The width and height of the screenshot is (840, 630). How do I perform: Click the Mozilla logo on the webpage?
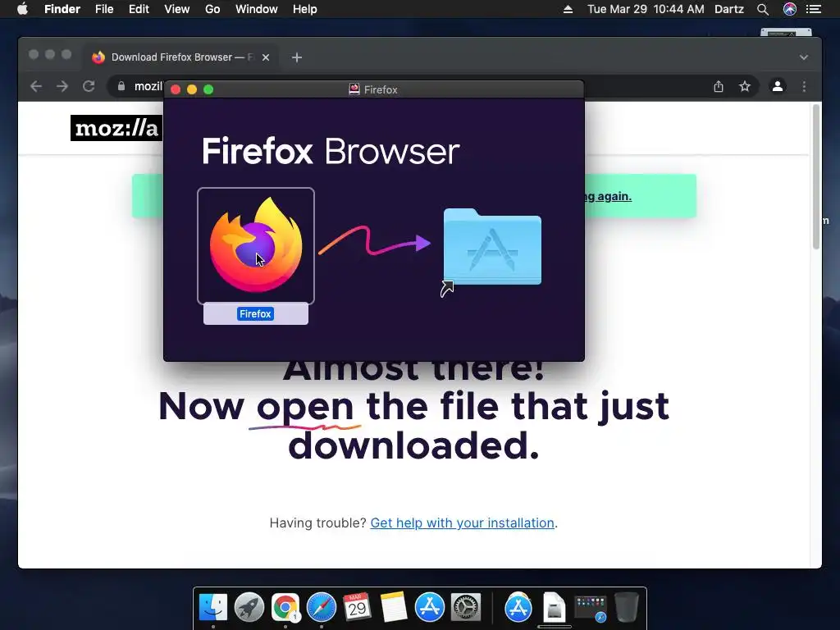coord(116,128)
